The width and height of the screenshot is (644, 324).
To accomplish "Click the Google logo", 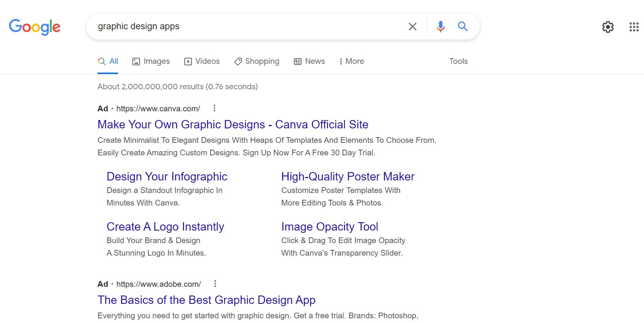I will [x=35, y=27].
